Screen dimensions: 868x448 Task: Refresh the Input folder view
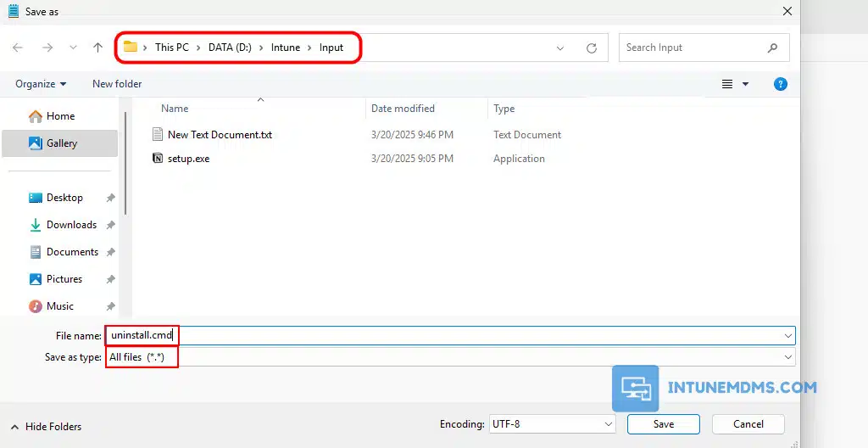592,48
